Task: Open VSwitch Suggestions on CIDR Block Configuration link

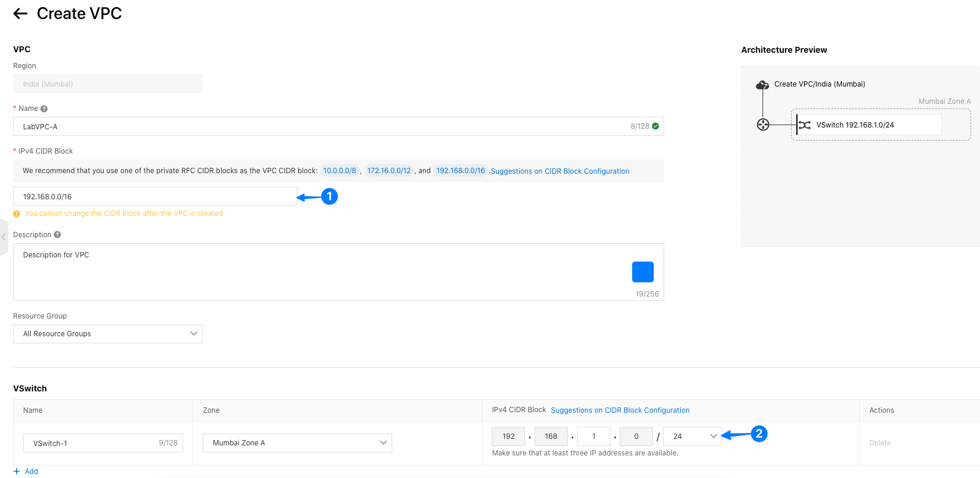Action: tap(620, 410)
